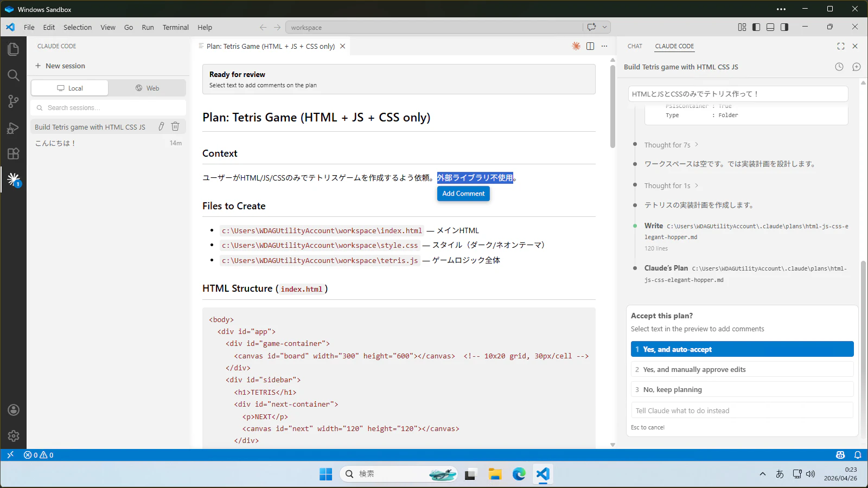Viewport: 868px width, 488px height.
Task: Expand the Copilot chat dropdown chevron
Action: click(605, 27)
